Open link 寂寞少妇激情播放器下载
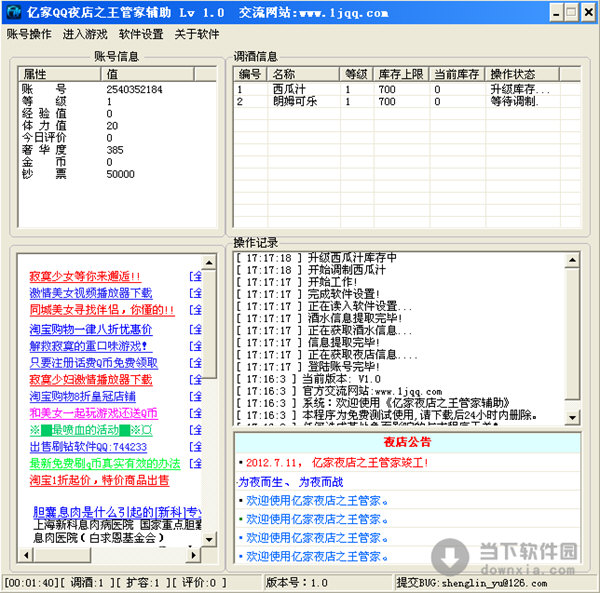Viewport: 600px width, 593px height. [x=91, y=380]
